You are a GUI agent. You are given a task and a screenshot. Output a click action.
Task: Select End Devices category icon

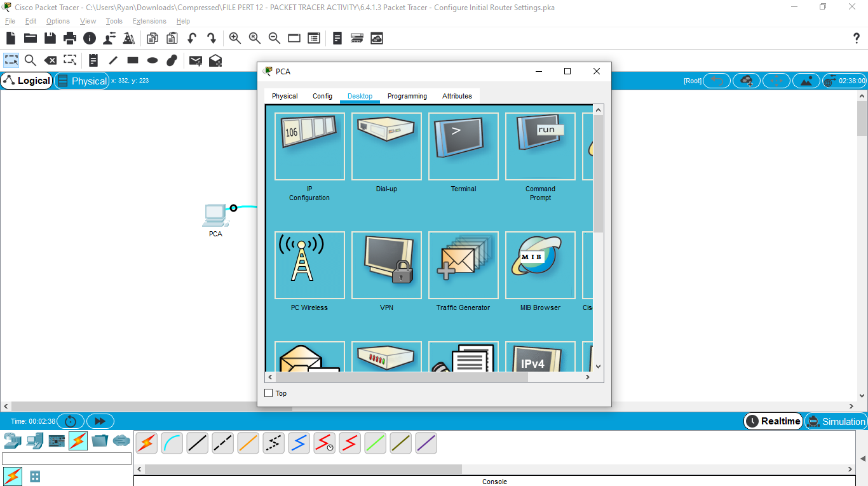coord(35,440)
